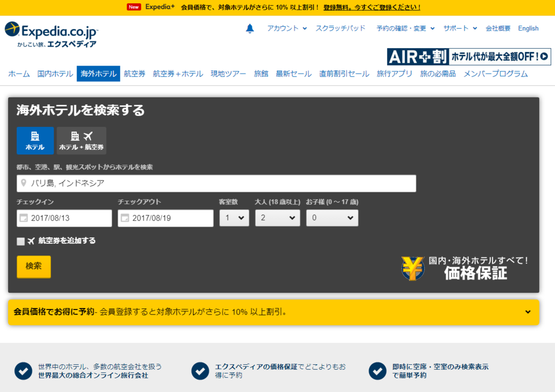Click the airplane icon beside 航空券を追加する
Image resolution: width=555 pixels, height=392 pixels.
point(31,241)
